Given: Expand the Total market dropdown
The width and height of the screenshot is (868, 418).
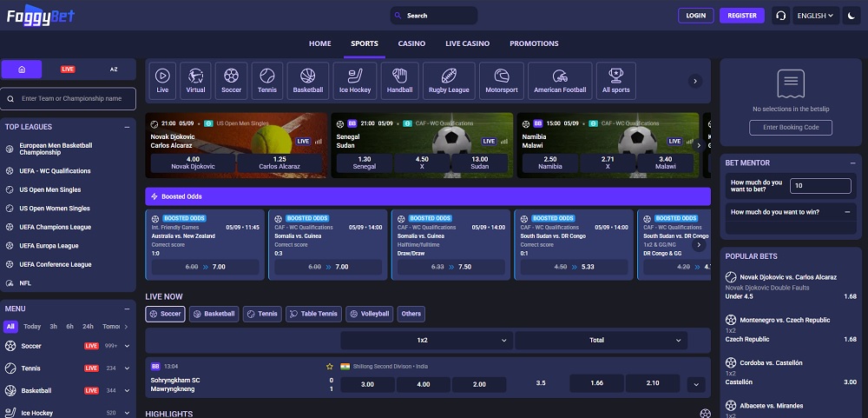Looking at the screenshot, I should (599, 340).
